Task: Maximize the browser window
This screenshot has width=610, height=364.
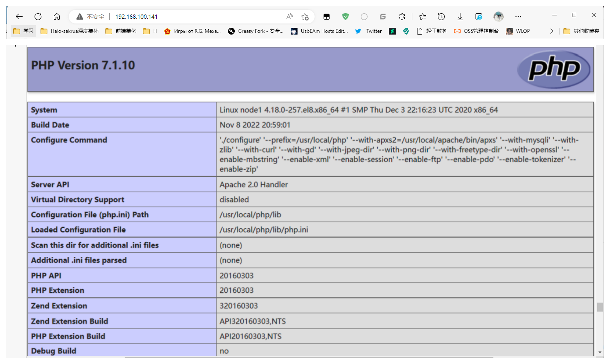Action: 574,15
